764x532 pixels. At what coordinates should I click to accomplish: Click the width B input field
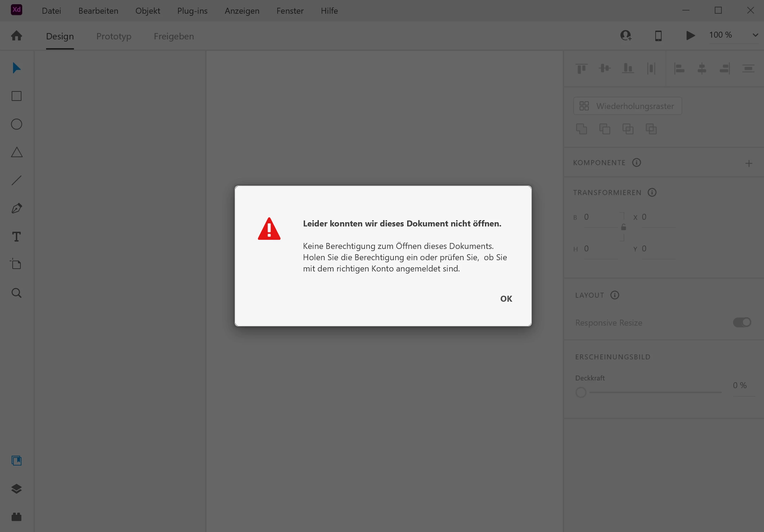click(600, 217)
